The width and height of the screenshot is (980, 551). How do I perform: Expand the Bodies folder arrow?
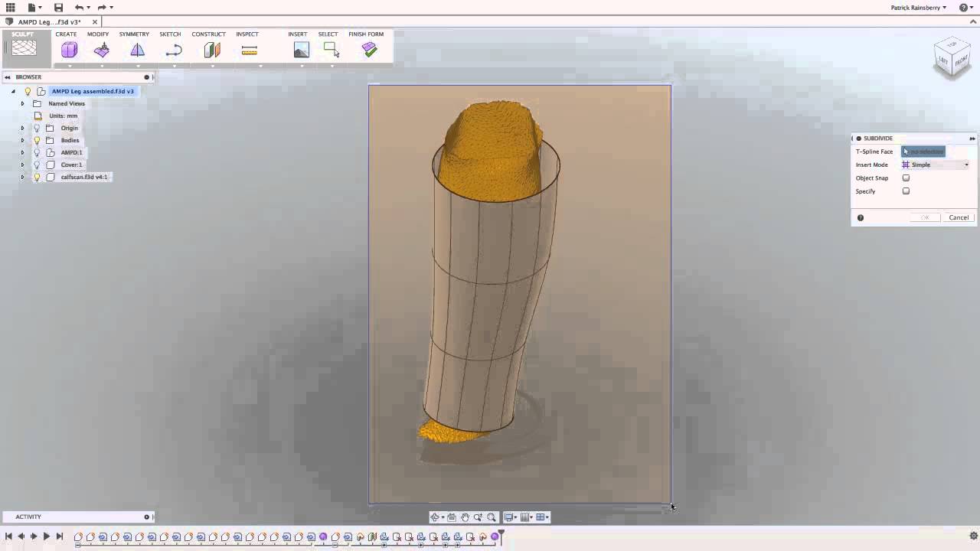22,140
